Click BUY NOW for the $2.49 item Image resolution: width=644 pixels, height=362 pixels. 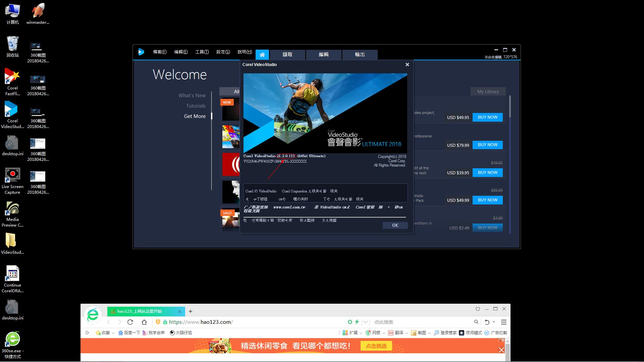[x=488, y=228]
